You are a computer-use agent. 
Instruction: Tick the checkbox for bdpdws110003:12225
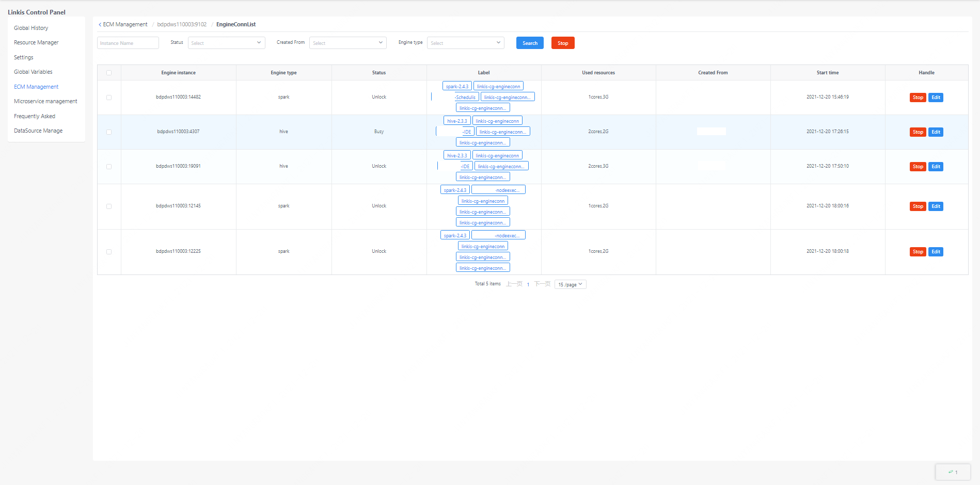[x=109, y=252]
